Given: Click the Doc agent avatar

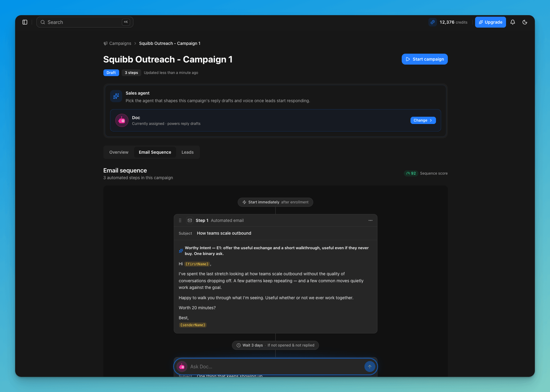Looking at the screenshot, I should coord(122,120).
